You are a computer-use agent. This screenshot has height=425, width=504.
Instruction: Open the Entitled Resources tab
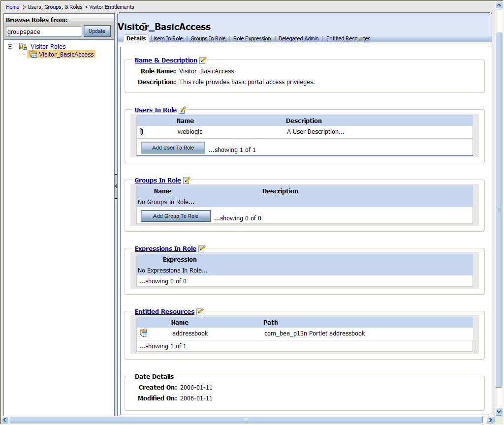click(348, 38)
